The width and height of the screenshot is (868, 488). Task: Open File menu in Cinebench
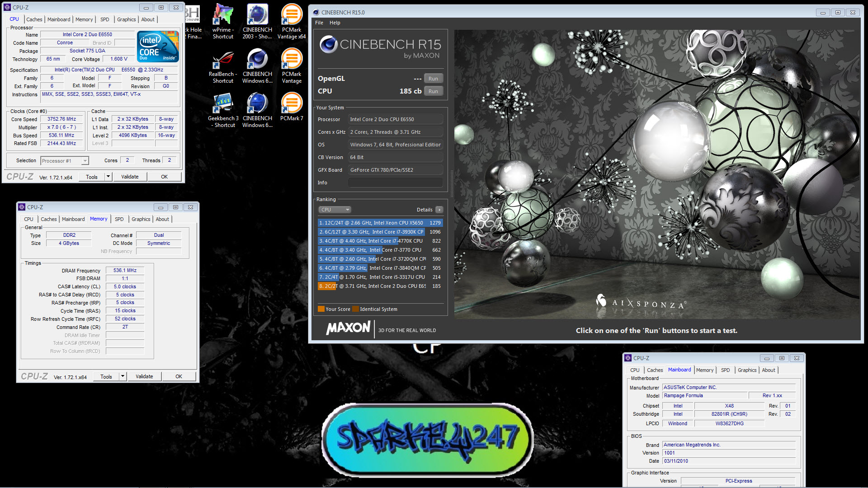(x=319, y=23)
